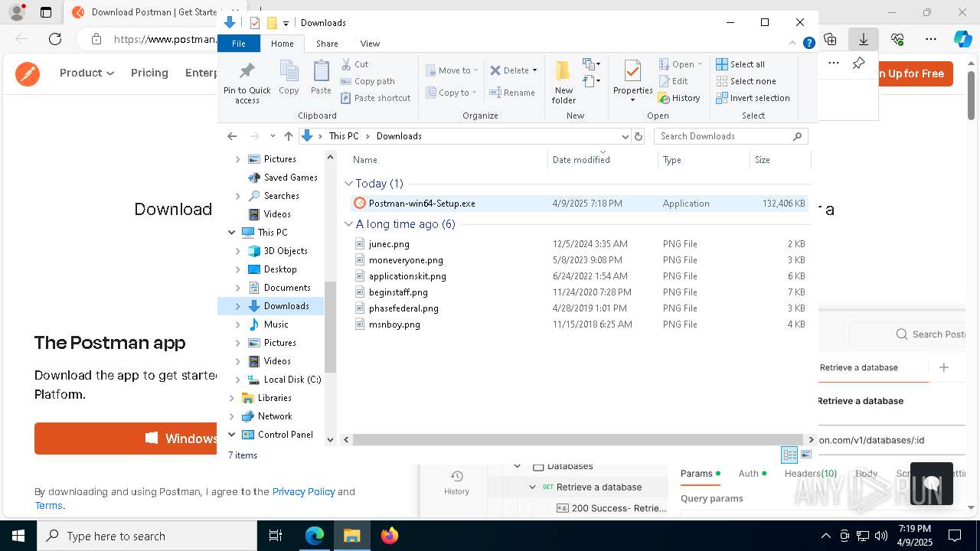Click the Cut scissors command

point(354,64)
